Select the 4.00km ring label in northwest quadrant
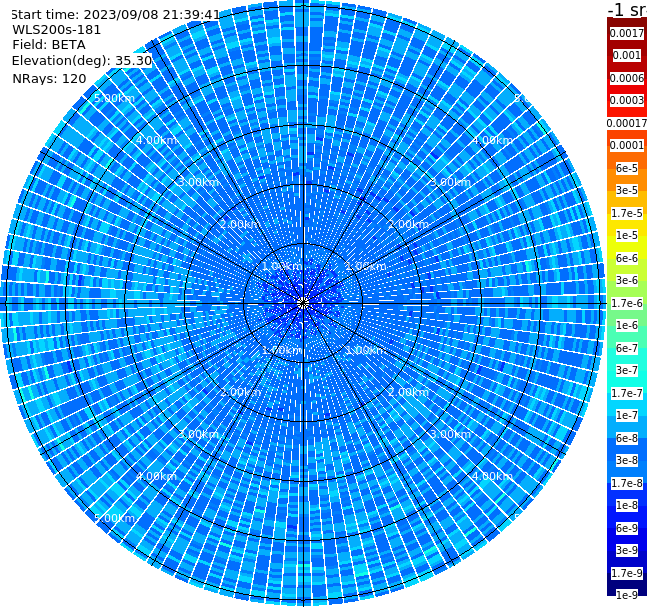This screenshot has width=647, height=607. [x=156, y=140]
